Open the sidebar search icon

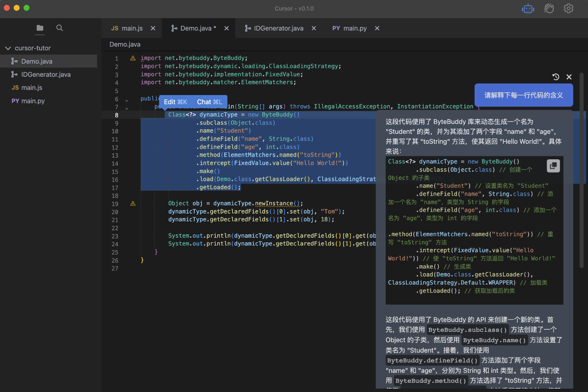tap(60, 28)
